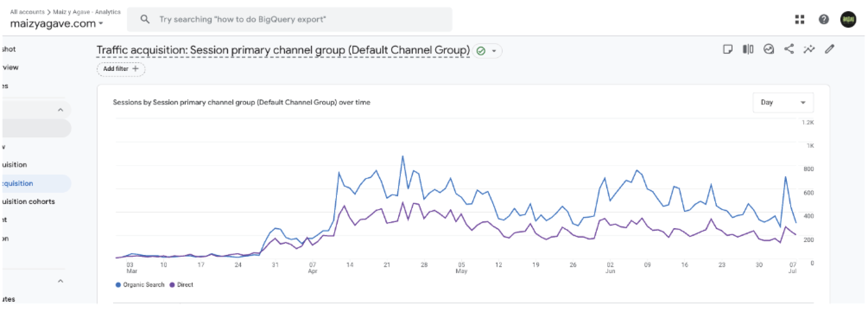The image size is (868, 312).
Task: Click the Add filter button
Action: pos(121,69)
